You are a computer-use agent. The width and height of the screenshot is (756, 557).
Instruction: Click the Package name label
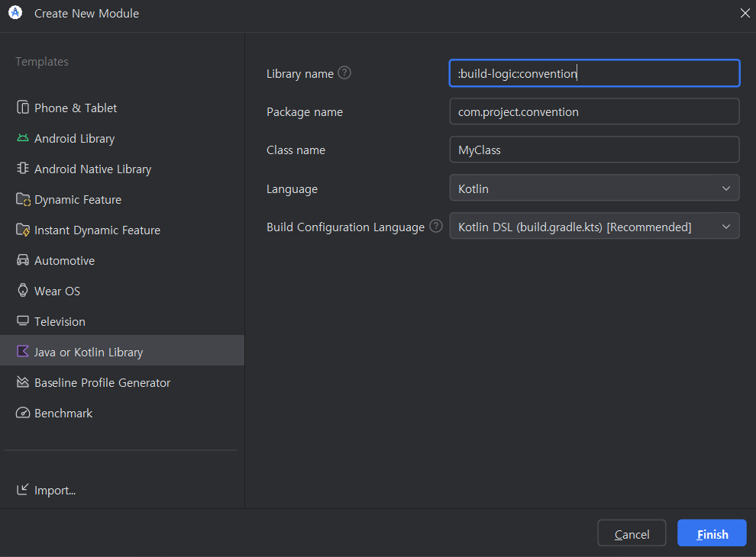pos(305,112)
